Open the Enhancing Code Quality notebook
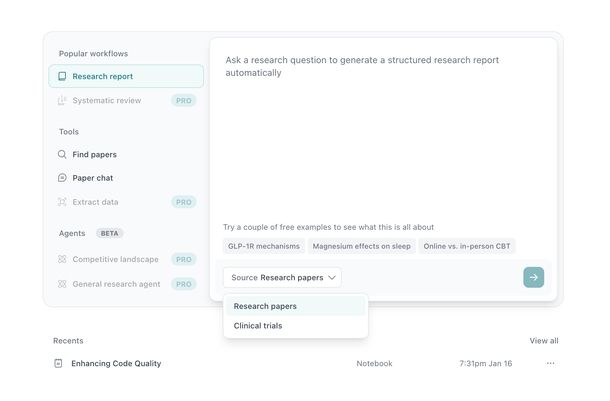Image resolution: width=610 pixels, height=401 pixels. point(116,363)
